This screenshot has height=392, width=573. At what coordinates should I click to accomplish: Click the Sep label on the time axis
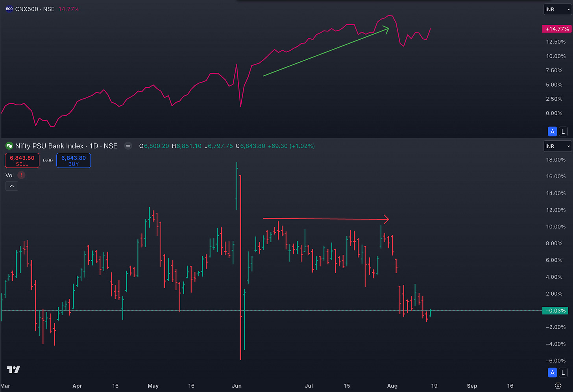tap(472, 386)
